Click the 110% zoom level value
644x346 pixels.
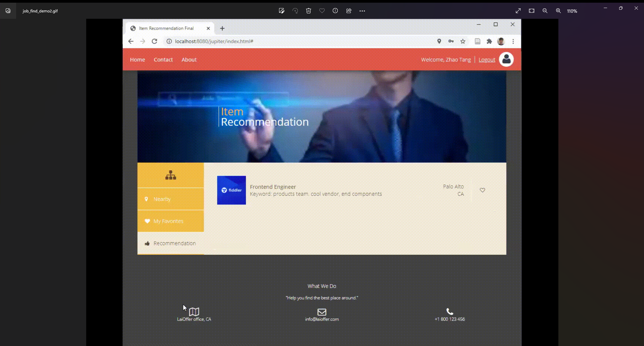pos(572,11)
